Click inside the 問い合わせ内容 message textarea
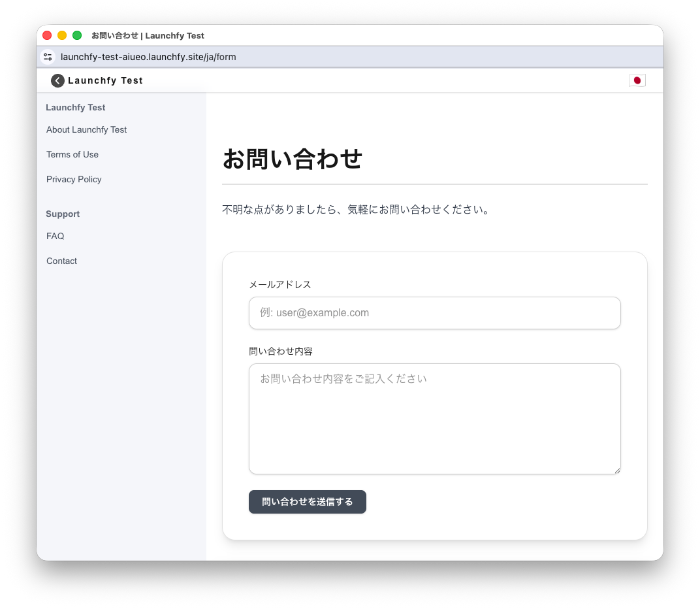This screenshot has height=609, width=700. [435, 418]
